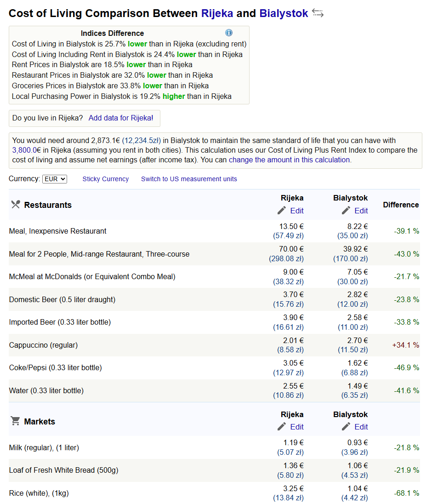Open the Bialystok link in the title
432x504 pixels.
click(284, 13)
